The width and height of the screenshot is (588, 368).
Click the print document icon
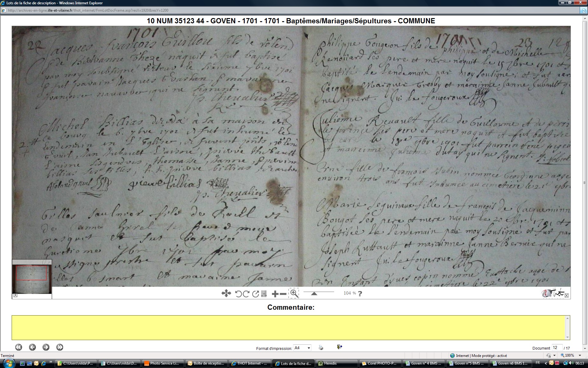321,347
